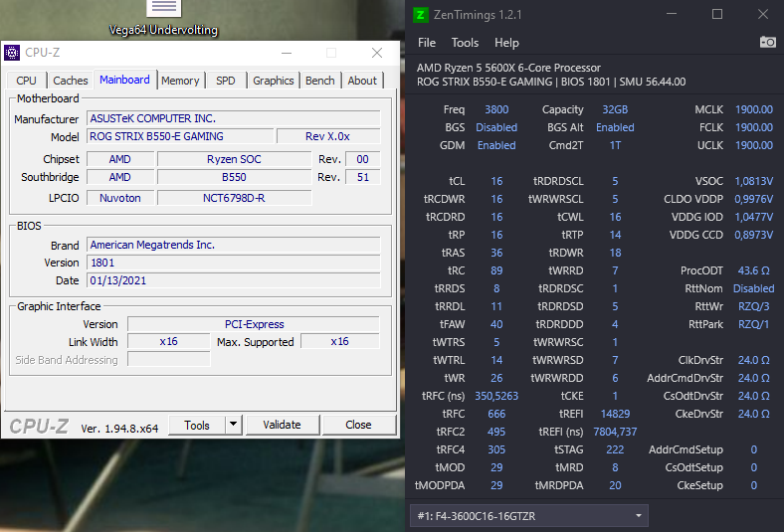Minimize the ZenTimings window
The height and width of the screenshot is (532, 784).
tap(672, 15)
